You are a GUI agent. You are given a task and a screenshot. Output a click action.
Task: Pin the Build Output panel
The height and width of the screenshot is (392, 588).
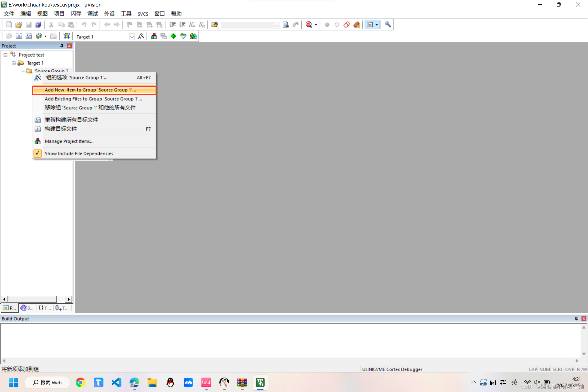tap(576, 318)
